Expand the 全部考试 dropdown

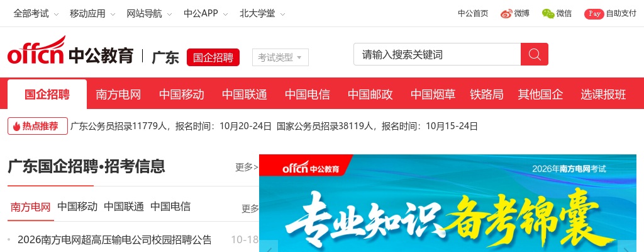click(36, 14)
